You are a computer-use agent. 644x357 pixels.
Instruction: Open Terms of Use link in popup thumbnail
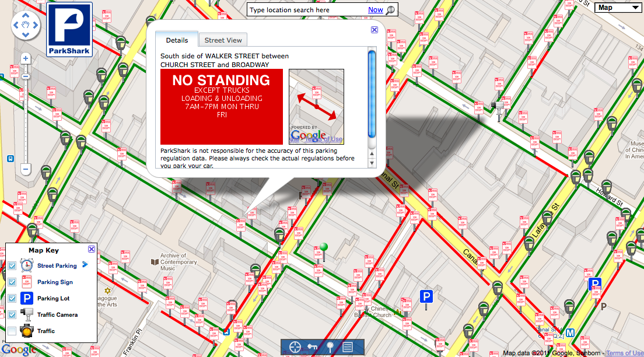pyautogui.click(x=324, y=139)
